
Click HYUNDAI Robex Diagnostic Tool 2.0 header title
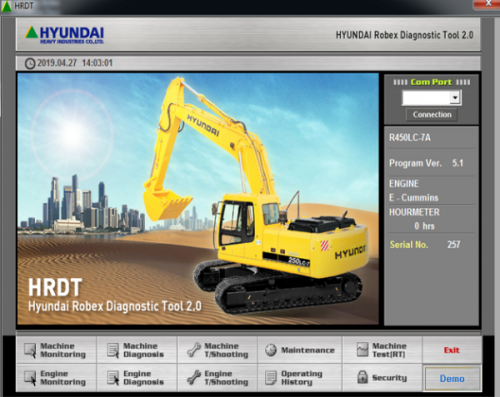click(x=404, y=35)
